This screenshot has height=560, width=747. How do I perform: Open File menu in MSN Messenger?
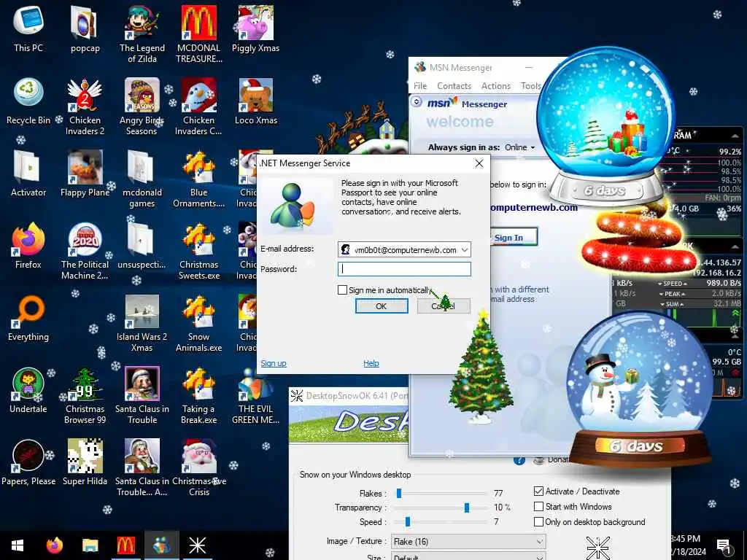click(x=420, y=86)
